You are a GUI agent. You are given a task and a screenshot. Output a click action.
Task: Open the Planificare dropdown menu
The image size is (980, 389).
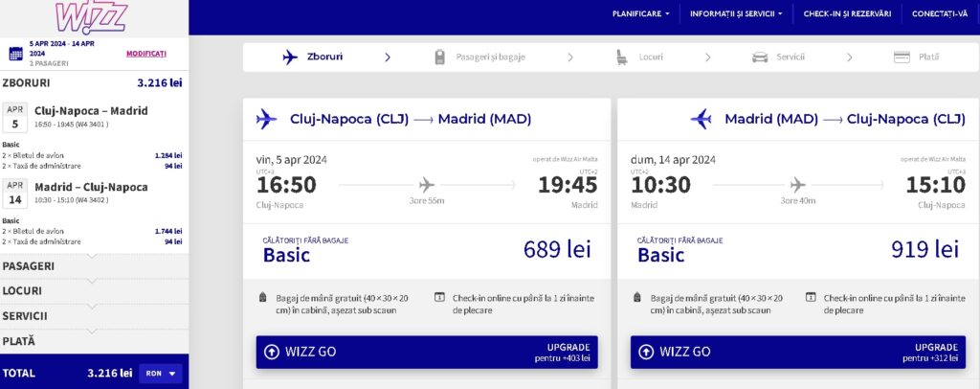[640, 13]
